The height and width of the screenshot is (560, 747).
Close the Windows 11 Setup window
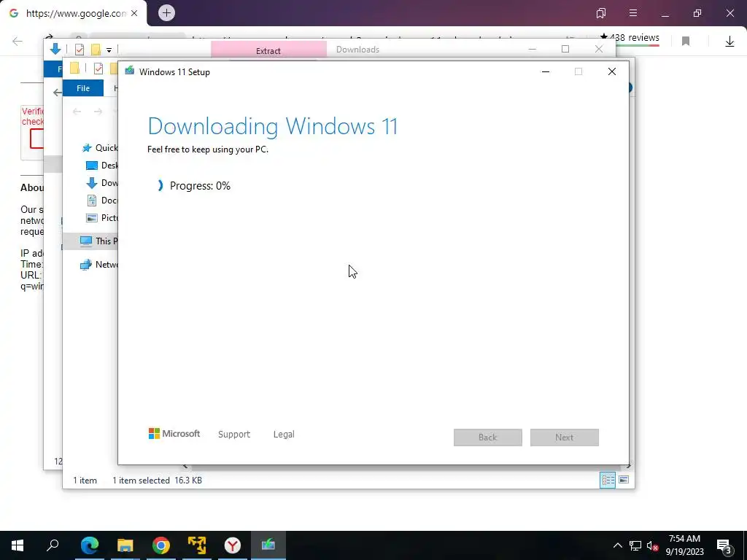click(x=612, y=71)
